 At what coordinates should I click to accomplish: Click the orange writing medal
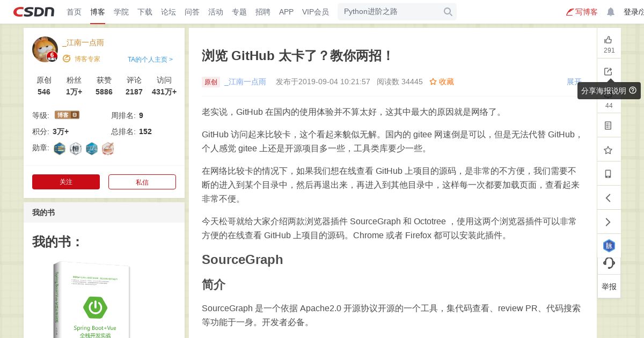click(x=108, y=149)
